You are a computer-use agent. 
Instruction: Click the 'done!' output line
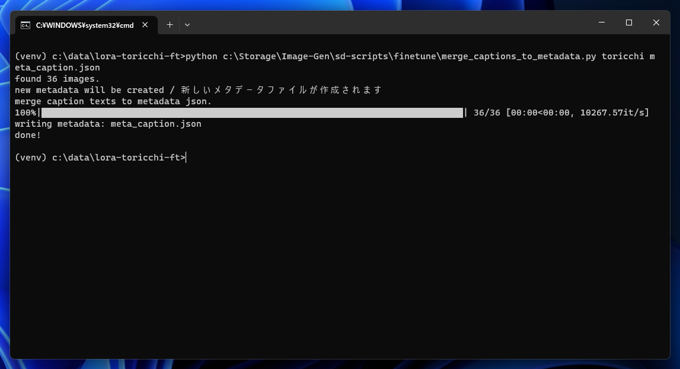point(28,135)
